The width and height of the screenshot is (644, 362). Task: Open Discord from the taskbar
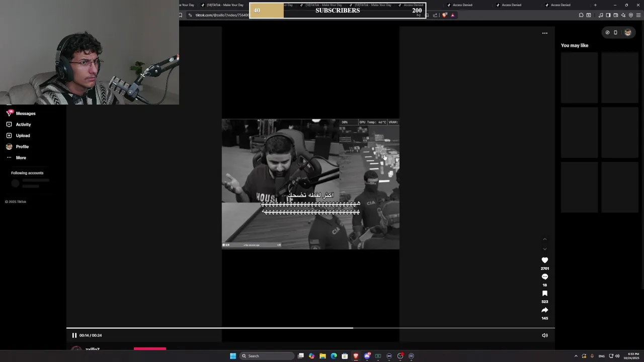pyautogui.click(x=367, y=356)
